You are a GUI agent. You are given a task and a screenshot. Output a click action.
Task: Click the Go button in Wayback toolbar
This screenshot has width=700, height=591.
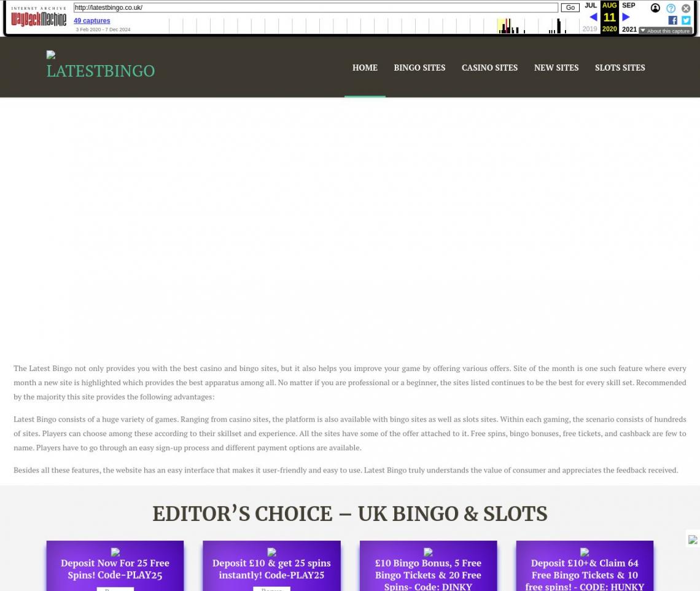[x=570, y=7]
